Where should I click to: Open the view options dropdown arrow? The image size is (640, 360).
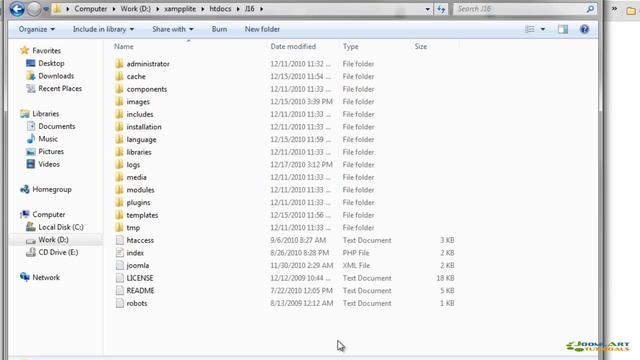pos(543,29)
